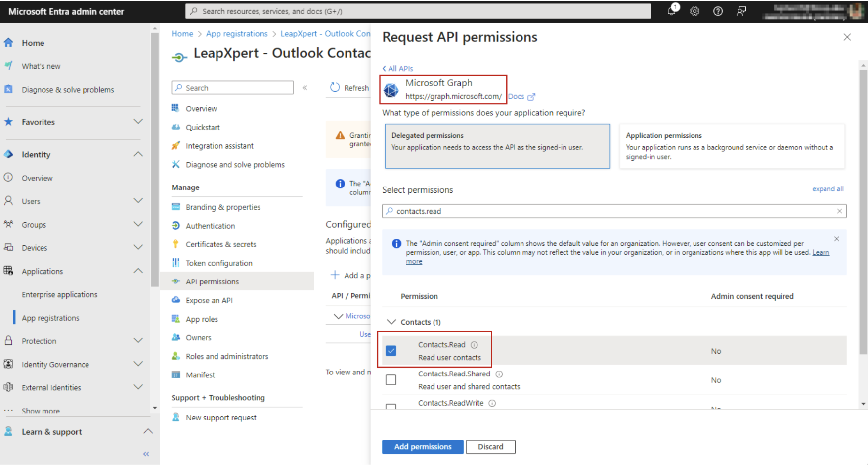868x467 pixels.
Task: Uncheck the Contacts.Read permission checkbox
Action: 391,351
